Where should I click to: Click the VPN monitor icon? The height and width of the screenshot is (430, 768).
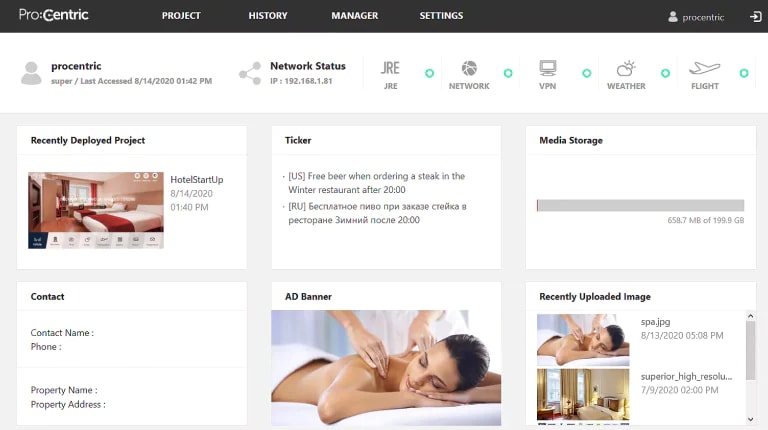click(547, 69)
